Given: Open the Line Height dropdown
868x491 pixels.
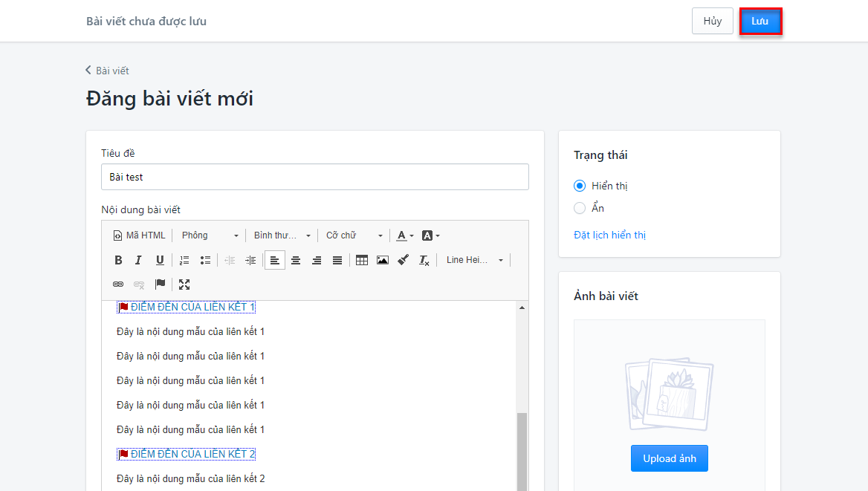Looking at the screenshot, I should (x=474, y=260).
